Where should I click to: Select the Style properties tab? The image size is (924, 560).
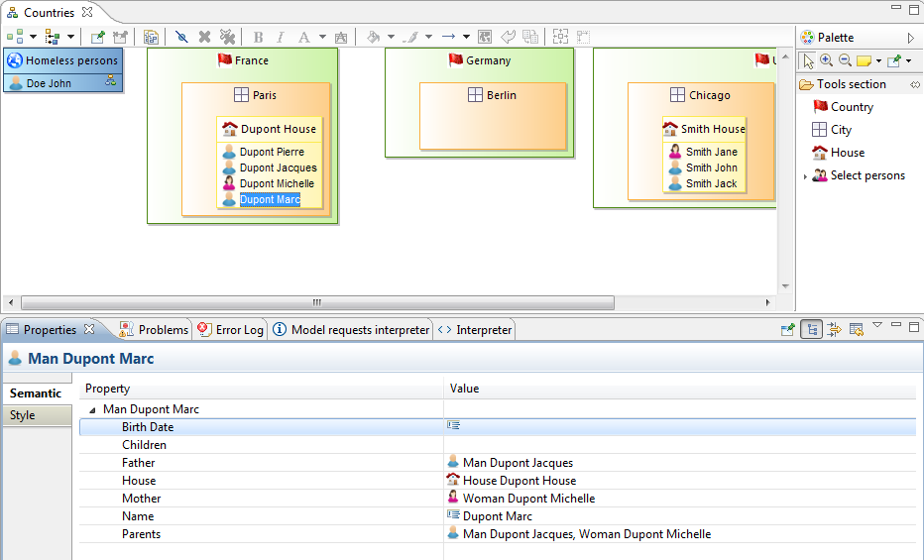coord(23,415)
